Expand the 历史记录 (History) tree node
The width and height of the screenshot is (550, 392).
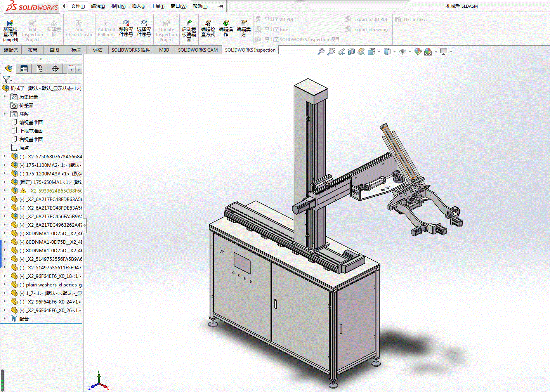coord(5,97)
